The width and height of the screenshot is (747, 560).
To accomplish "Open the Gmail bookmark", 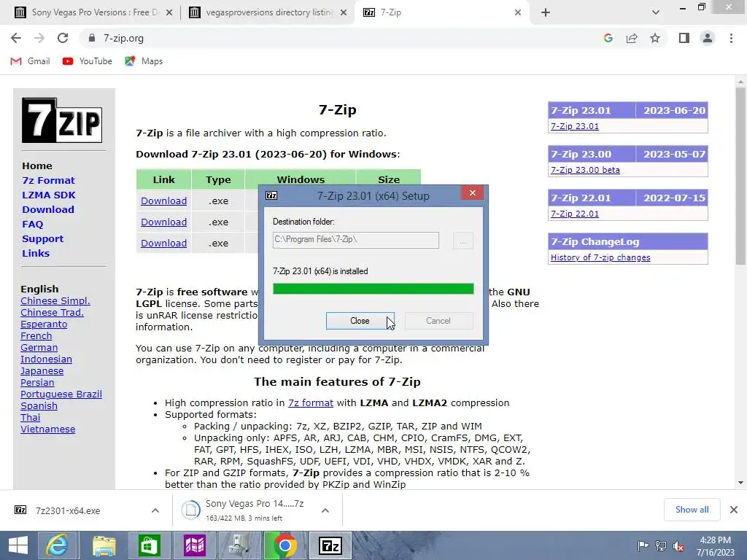I will 30,61.
